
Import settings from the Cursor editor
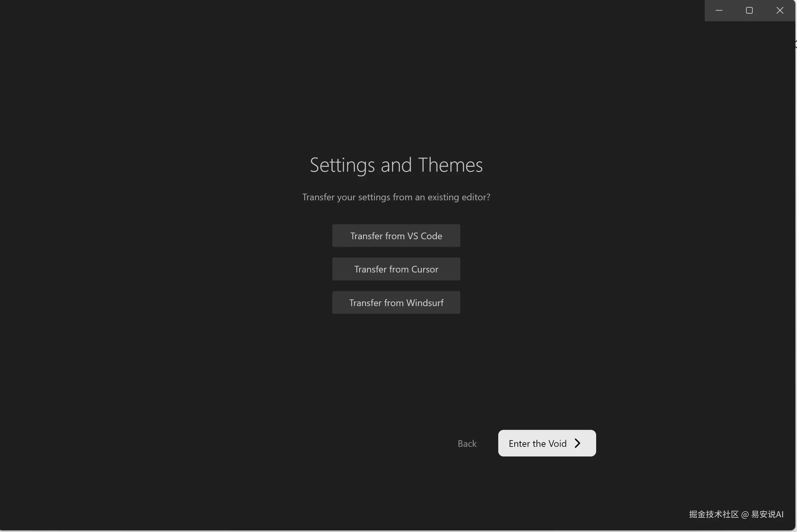coord(396,269)
